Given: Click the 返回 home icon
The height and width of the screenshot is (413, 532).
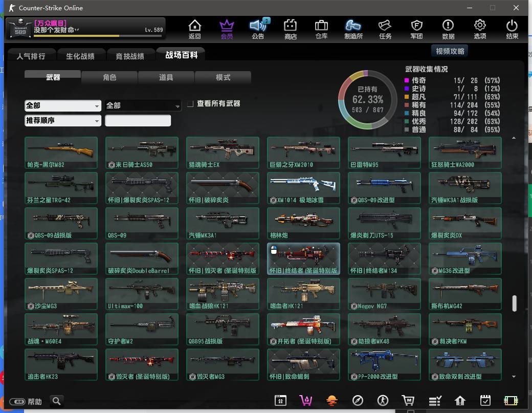Looking at the screenshot, I should coord(195,29).
